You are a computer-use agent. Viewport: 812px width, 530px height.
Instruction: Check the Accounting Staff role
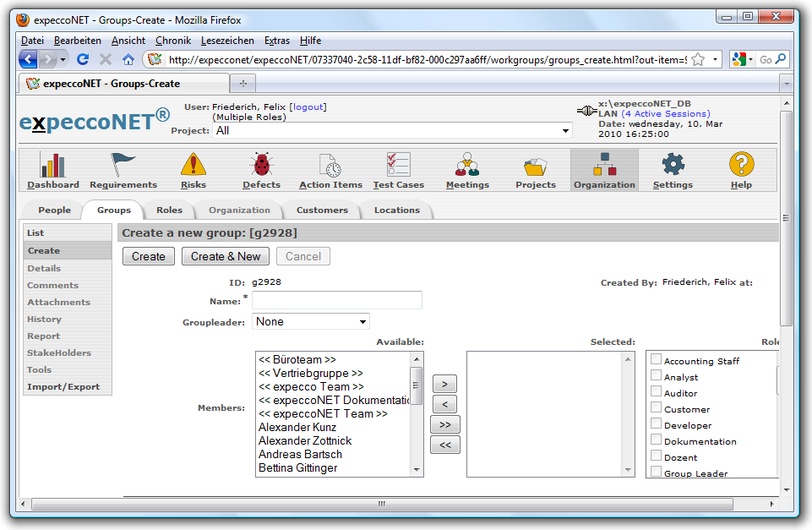[x=657, y=359]
